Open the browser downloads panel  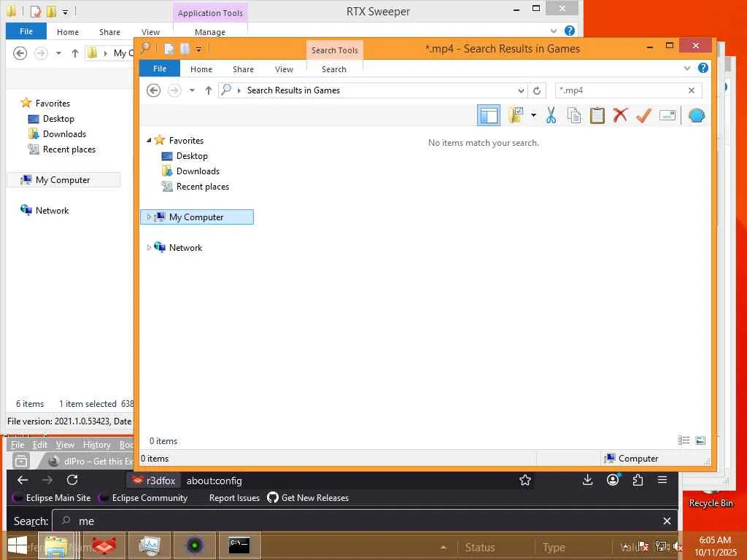587,480
